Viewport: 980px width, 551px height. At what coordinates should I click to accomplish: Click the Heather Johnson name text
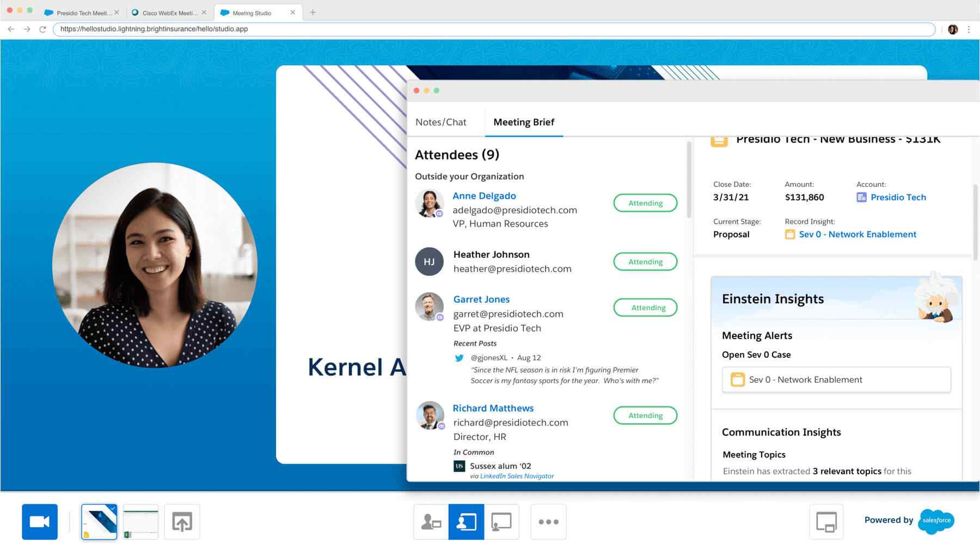pyautogui.click(x=491, y=254)
